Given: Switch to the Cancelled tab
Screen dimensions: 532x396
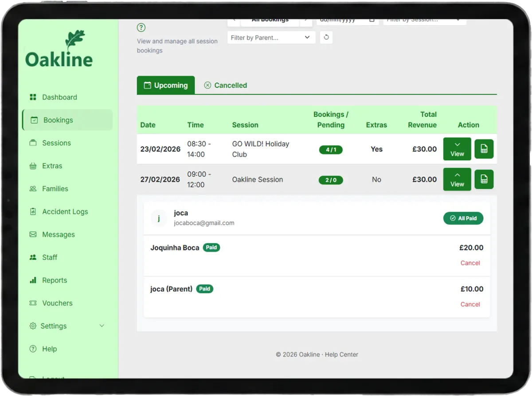Looking at the screenshot, I should click(x=225, y=85).
